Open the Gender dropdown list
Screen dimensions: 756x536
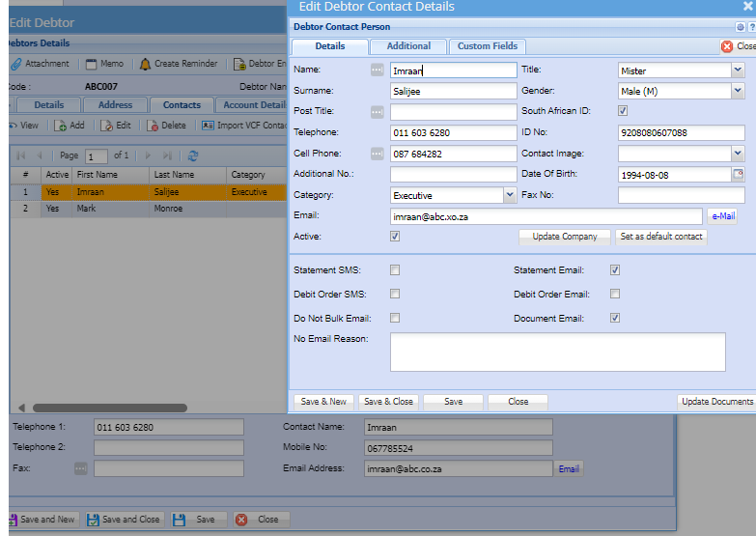[x=738, y=91]
